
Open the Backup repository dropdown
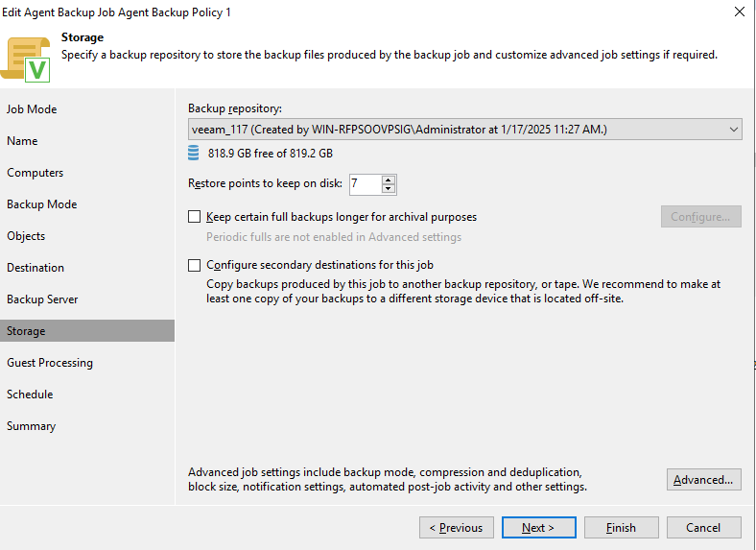(x=733, y=129)
